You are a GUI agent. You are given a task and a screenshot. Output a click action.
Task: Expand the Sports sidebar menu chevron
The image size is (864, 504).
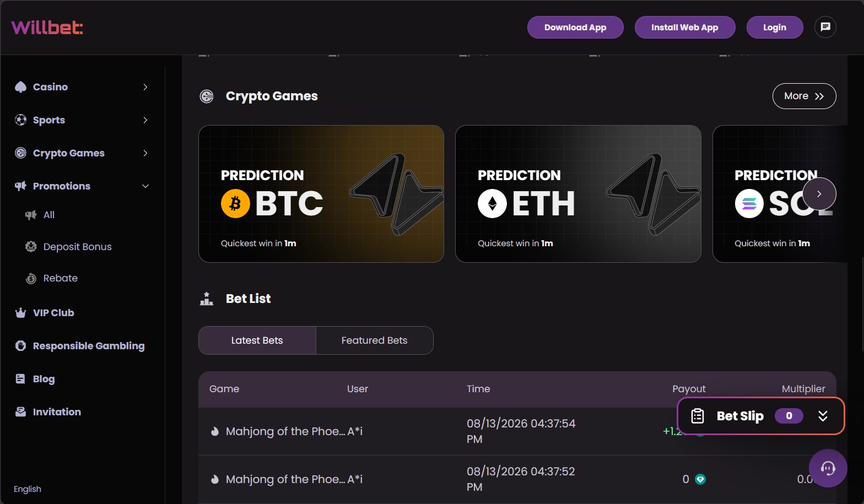[145, 120]
